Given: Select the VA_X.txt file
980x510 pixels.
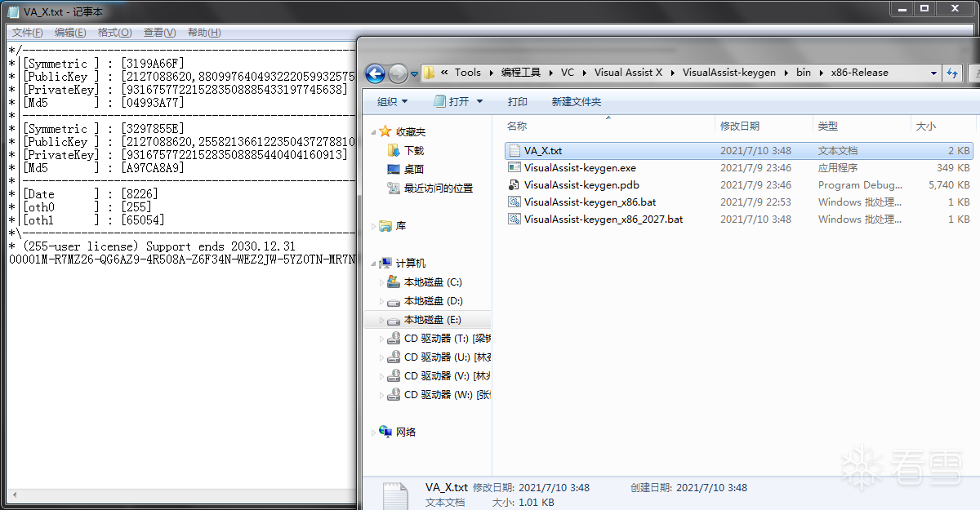Looking at the screenshot, I should [739, 151].
